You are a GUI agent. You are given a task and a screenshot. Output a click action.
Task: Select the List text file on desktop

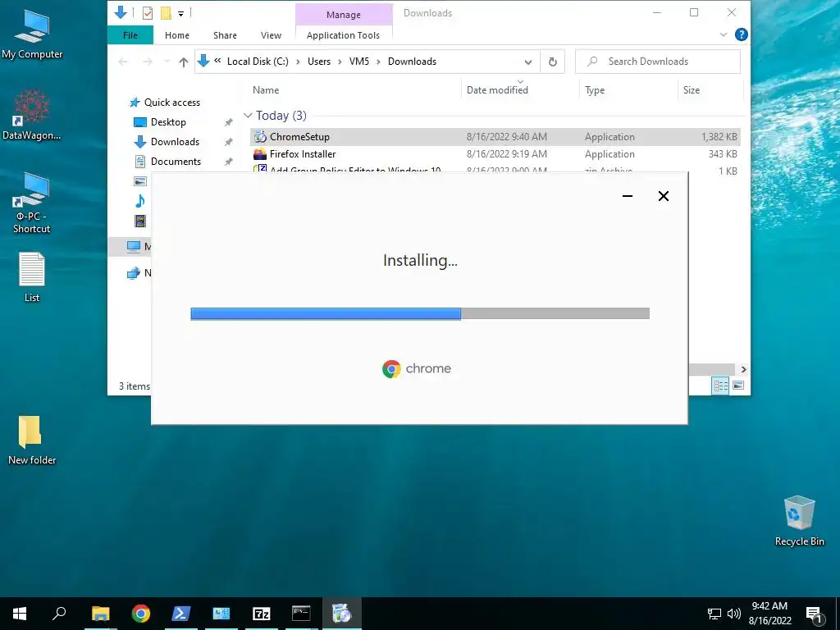coord(32,277)
